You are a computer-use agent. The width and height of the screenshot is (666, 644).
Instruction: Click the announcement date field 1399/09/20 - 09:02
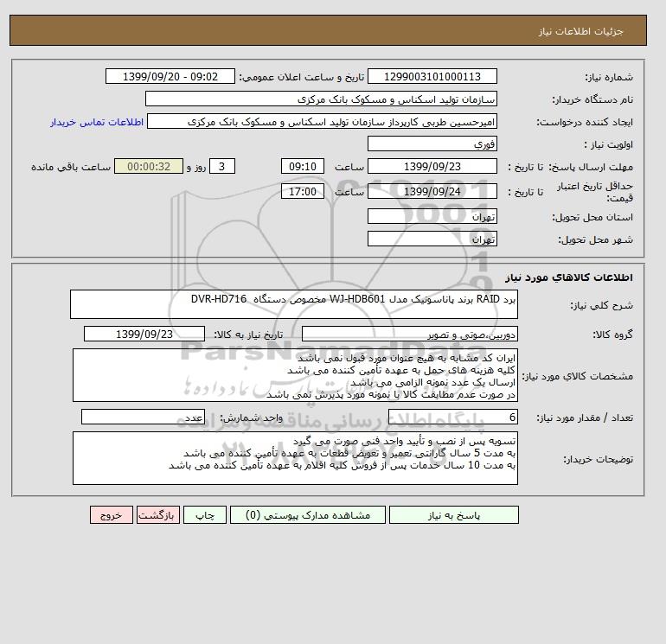tap(170, 77)
